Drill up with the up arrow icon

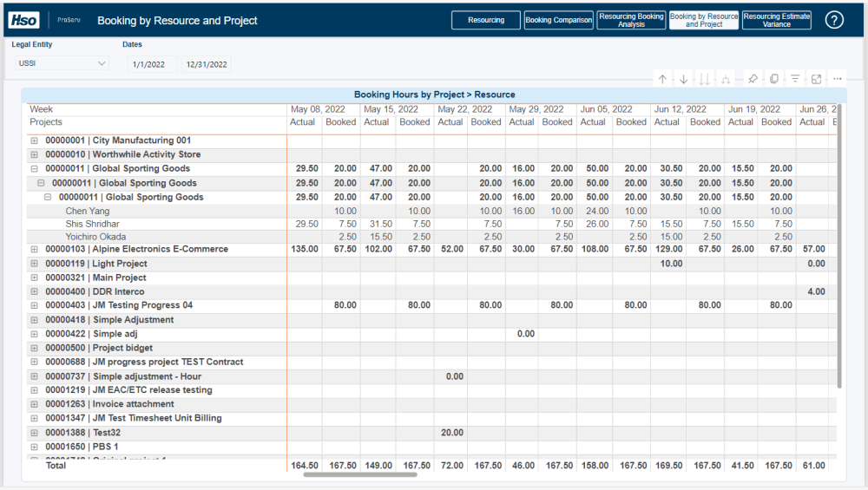click(x=662, y=79)
